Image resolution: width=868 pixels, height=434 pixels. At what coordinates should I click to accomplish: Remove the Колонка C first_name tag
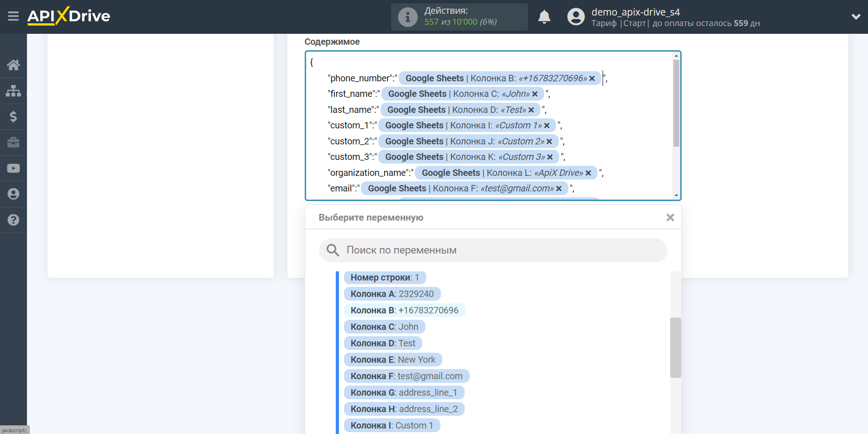pos(535,94)
